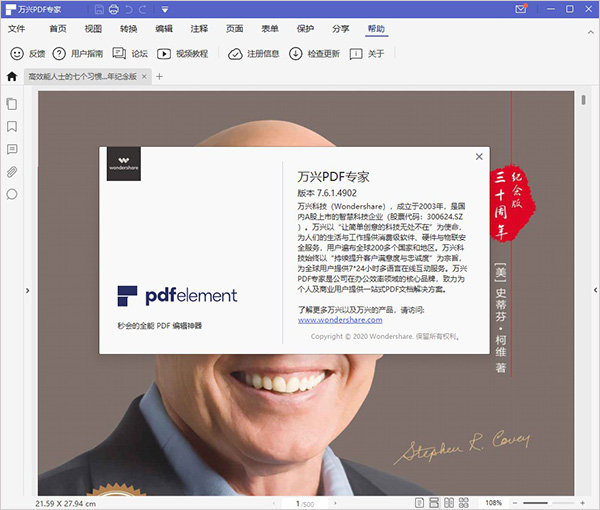Go to the next page arrow
This screenshot has height=510, width=600.
[x=336, y=503]
